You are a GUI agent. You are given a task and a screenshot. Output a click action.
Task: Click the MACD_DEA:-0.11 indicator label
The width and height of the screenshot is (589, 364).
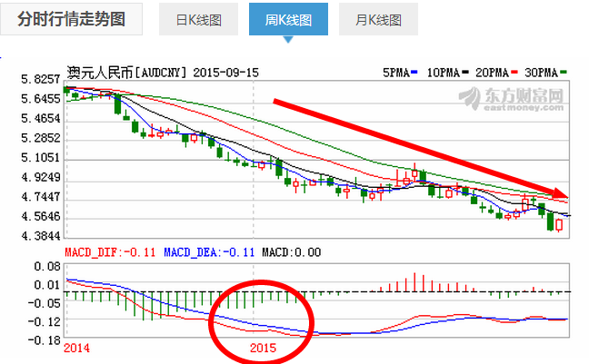(x=208, y=251)
